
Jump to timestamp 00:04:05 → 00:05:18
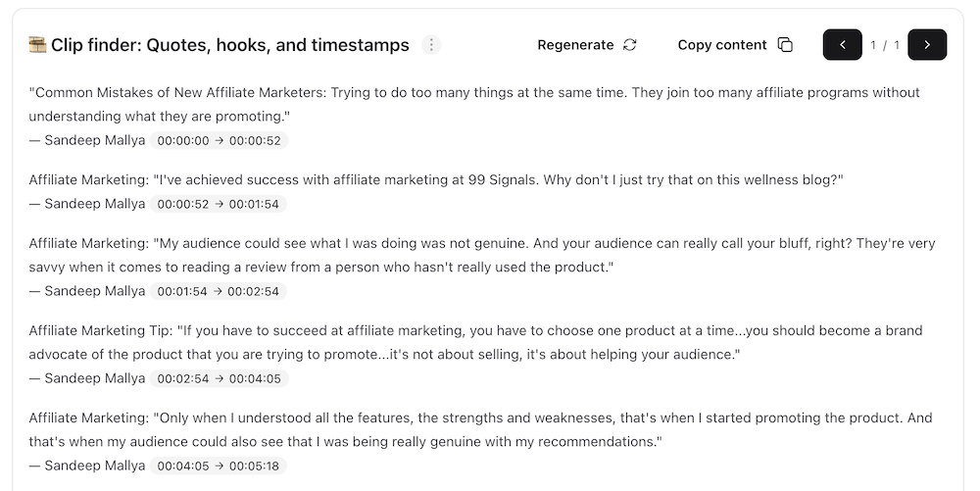tap(219, 466)
